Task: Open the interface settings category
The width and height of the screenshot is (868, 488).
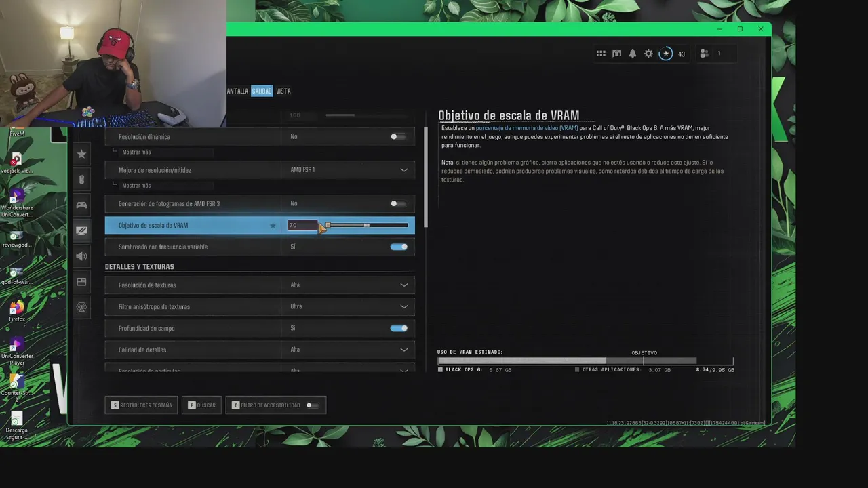Action: point(81,282)
